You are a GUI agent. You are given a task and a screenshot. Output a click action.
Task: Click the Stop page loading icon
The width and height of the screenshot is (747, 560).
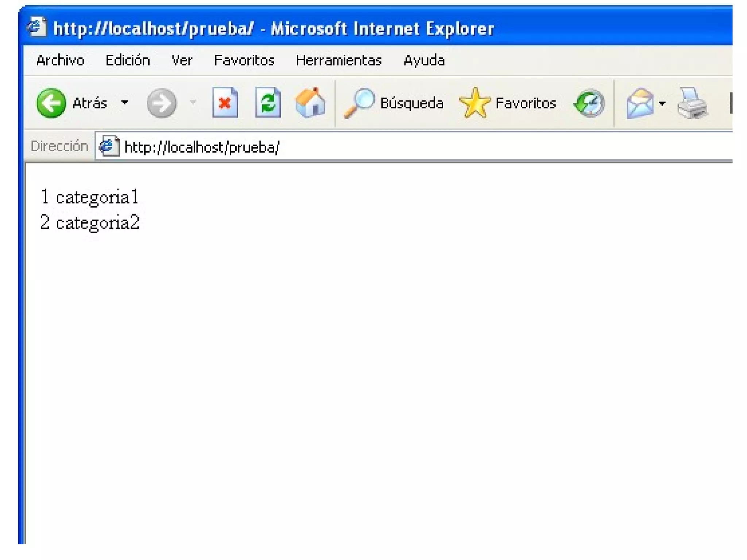(x=225, y=103)
